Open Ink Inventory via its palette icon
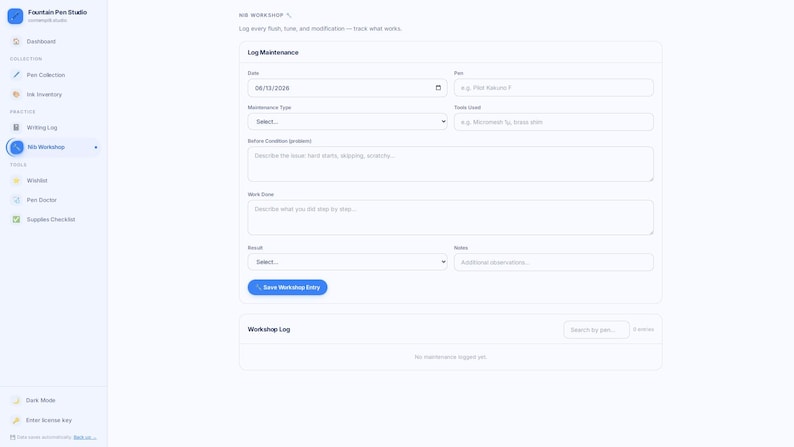The height and width of the screenshot is (447, 794). (x=16, y=95)
